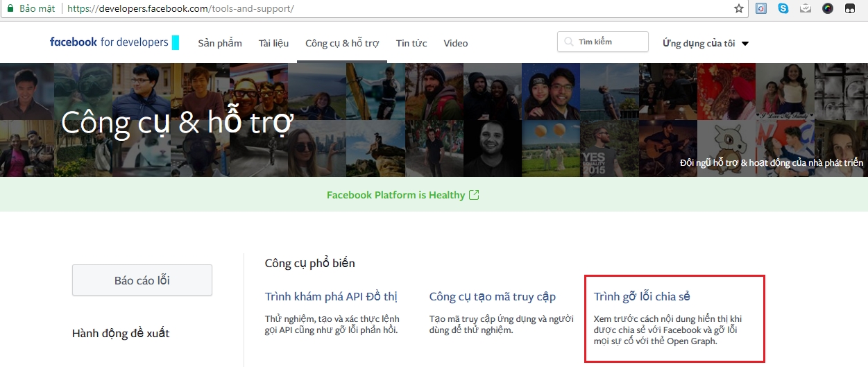Click the envelope mail-tracking extension icon
The image size is (868, 367).
coord(806,9)
